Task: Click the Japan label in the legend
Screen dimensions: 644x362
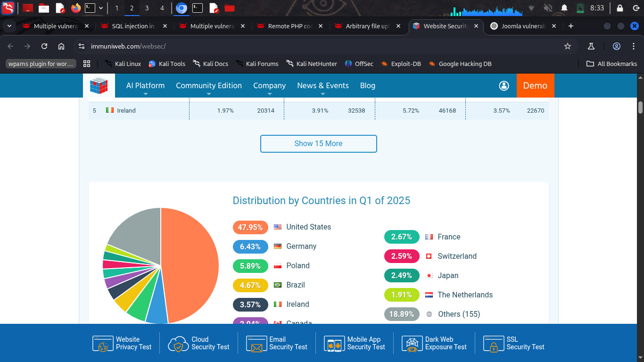Action: tap(448, 276)
